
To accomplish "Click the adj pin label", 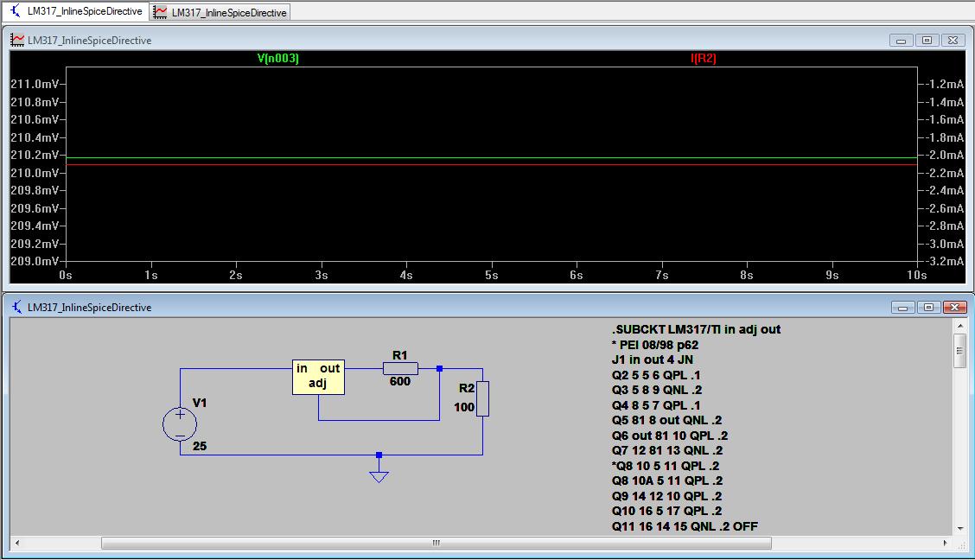I will pyautogui.click(x=318, y=383).
